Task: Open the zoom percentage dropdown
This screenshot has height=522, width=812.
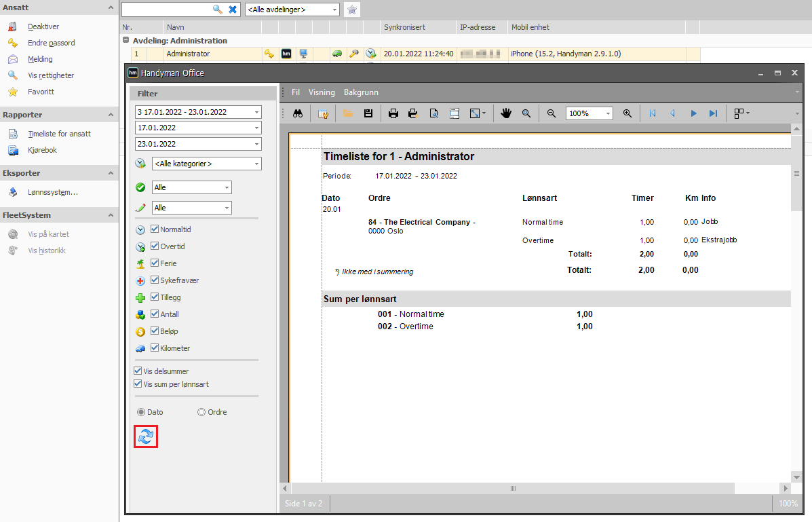Action: point(589,113)
